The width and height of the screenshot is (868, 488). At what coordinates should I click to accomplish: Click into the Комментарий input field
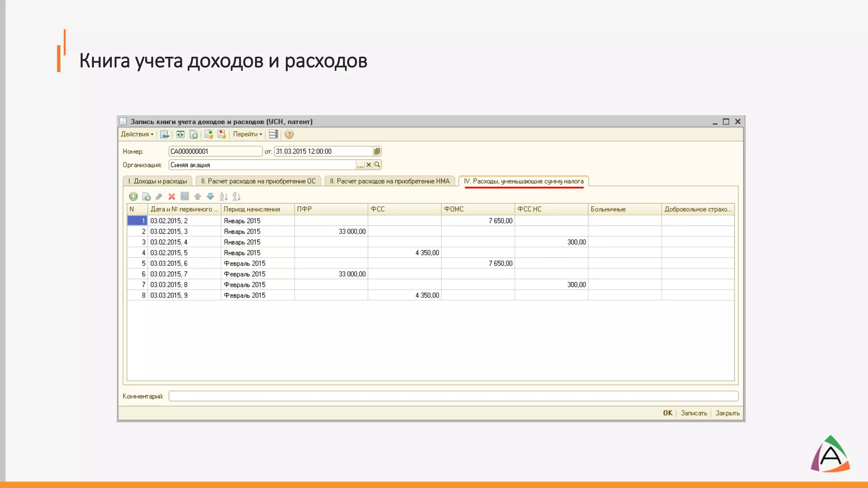453,396
